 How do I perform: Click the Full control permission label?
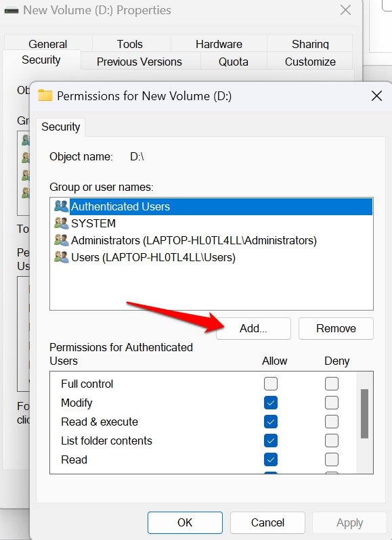point(87,384)
